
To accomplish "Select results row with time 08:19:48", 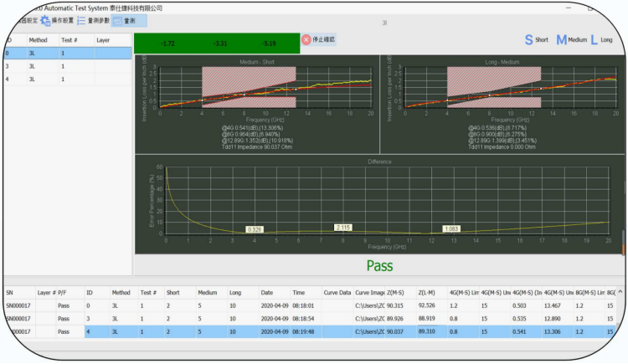I will coord(311,332).
